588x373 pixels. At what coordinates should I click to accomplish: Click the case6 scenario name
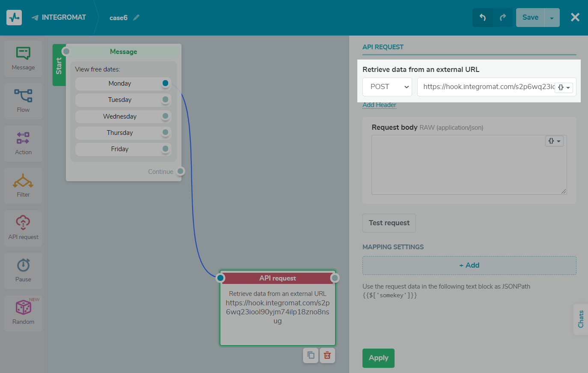pos(119,18)
